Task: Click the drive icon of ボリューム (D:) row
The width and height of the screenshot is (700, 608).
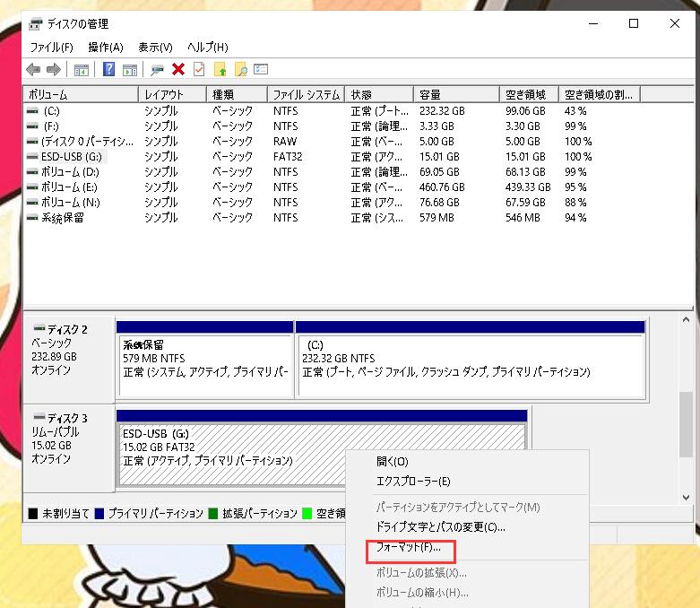Action: [x=32, y=172]
